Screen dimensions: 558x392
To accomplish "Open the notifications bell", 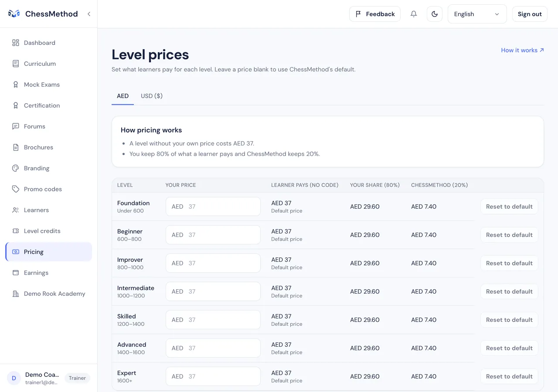I will tap(414, 14).
